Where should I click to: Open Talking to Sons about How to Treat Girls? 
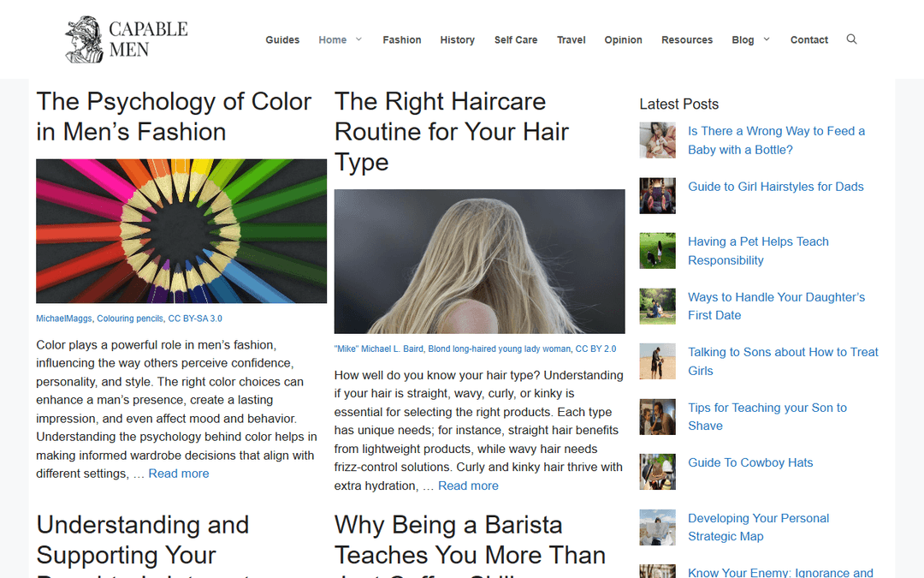(783, 361)
